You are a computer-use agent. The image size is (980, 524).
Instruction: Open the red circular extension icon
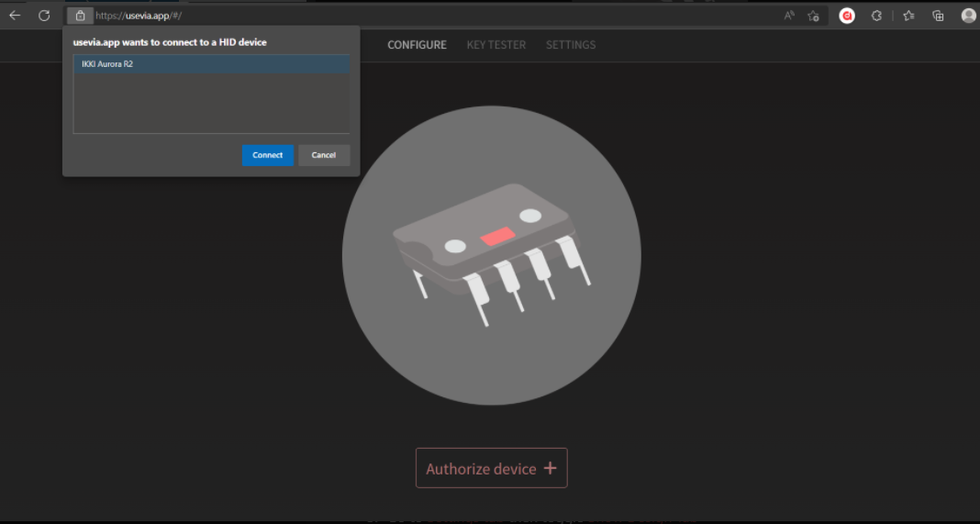tap(847, 16)
